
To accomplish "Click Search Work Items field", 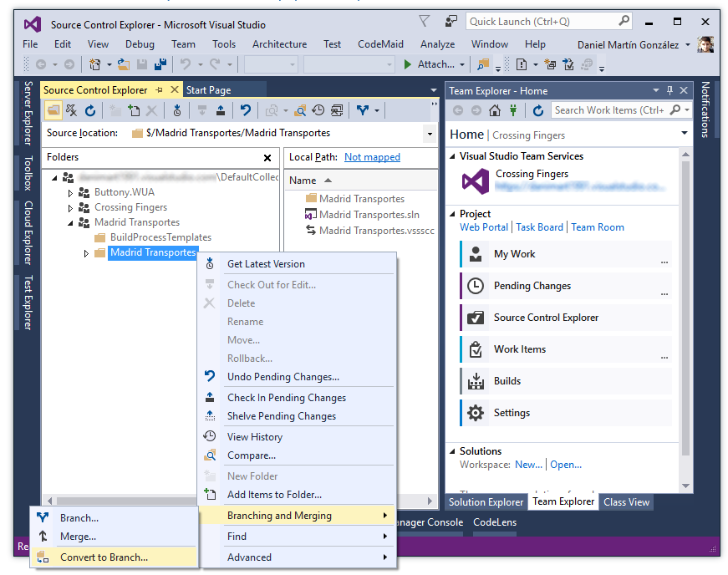I will click(x=621, y=110).
